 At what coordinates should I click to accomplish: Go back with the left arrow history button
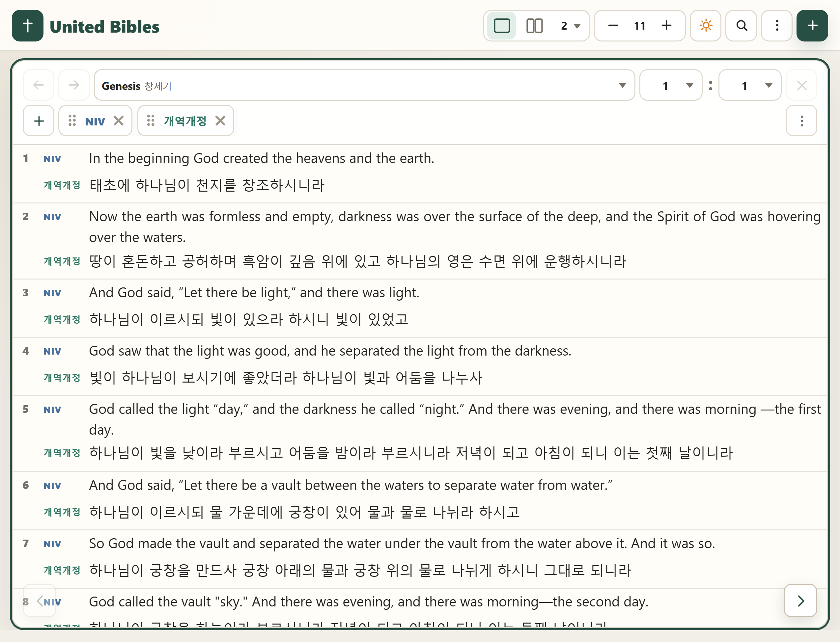39,85
